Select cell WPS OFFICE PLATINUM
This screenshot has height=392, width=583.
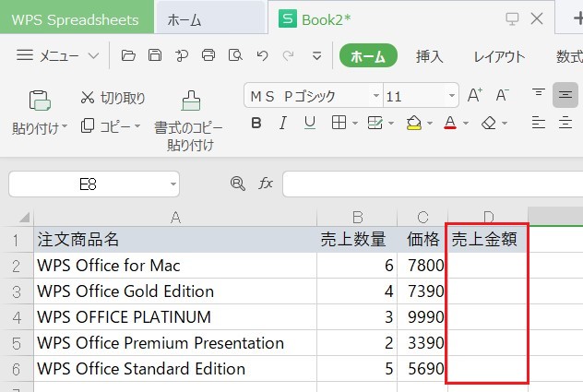[x=175, y=317]
